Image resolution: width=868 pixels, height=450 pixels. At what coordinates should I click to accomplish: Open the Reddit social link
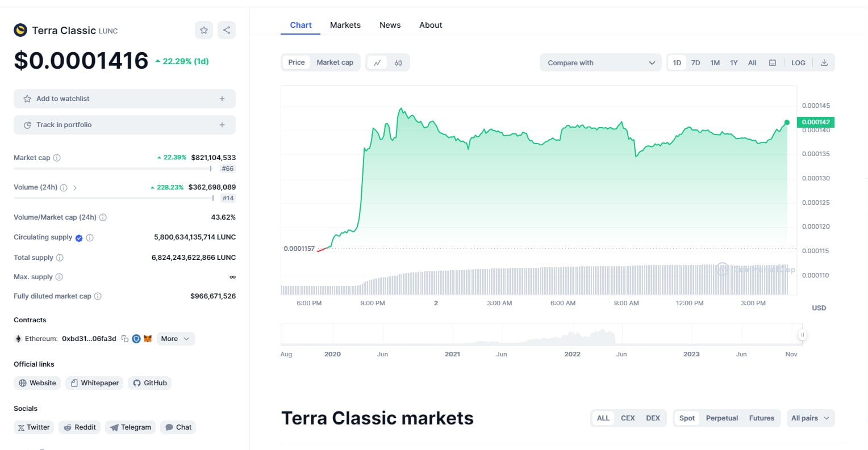tap(80, 427)
